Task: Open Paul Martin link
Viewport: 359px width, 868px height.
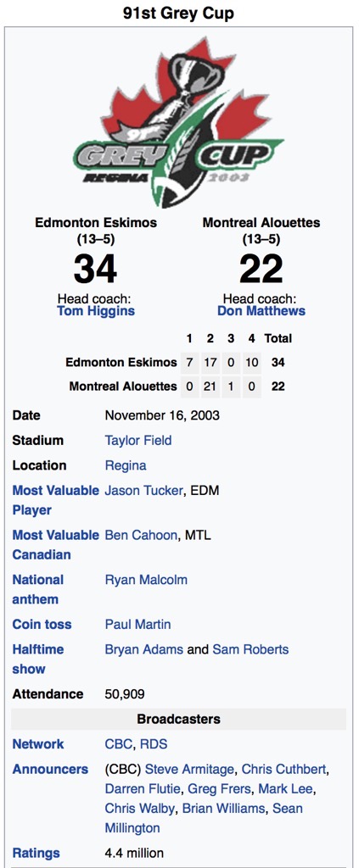Action: 137,625
